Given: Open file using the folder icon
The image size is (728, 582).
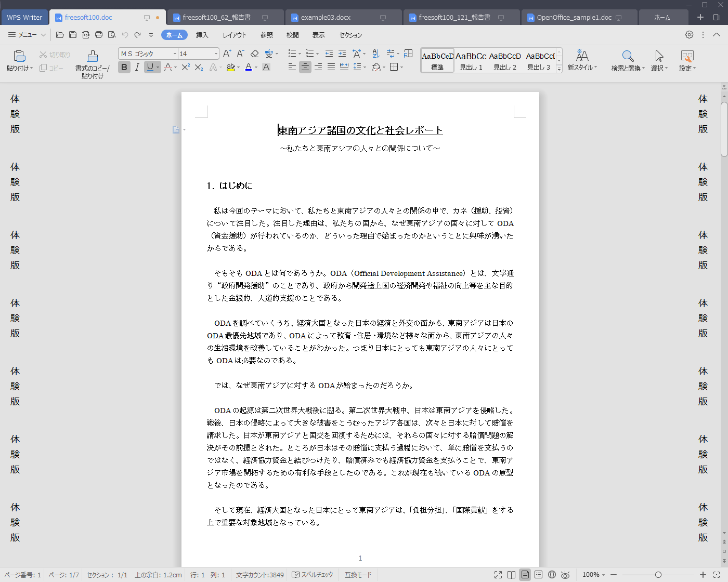Looking at the screenshot, I should [x=60, y=35].
